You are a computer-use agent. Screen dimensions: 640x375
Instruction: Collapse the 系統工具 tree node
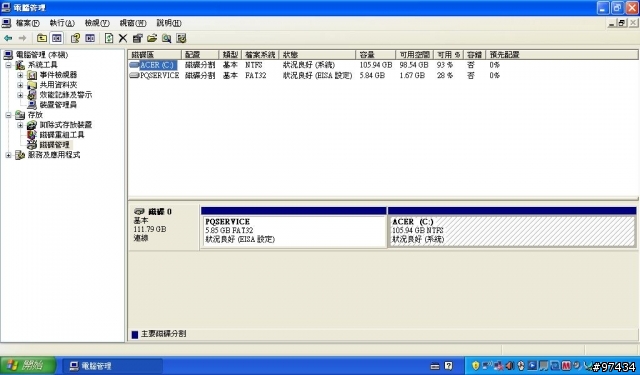tap(8, 65)
